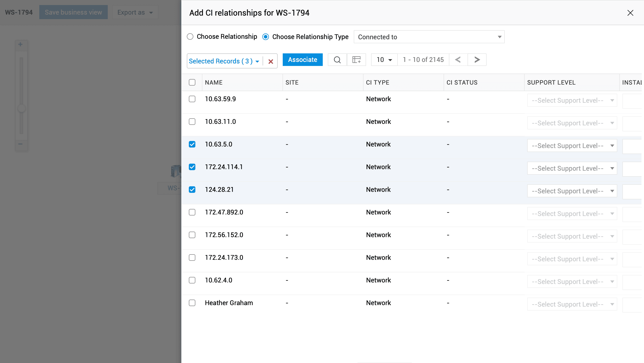The width and height of the screenshot is (644, 363).
Task: Check the Heather Graham row checkbox
Action: tap(192, 303)
